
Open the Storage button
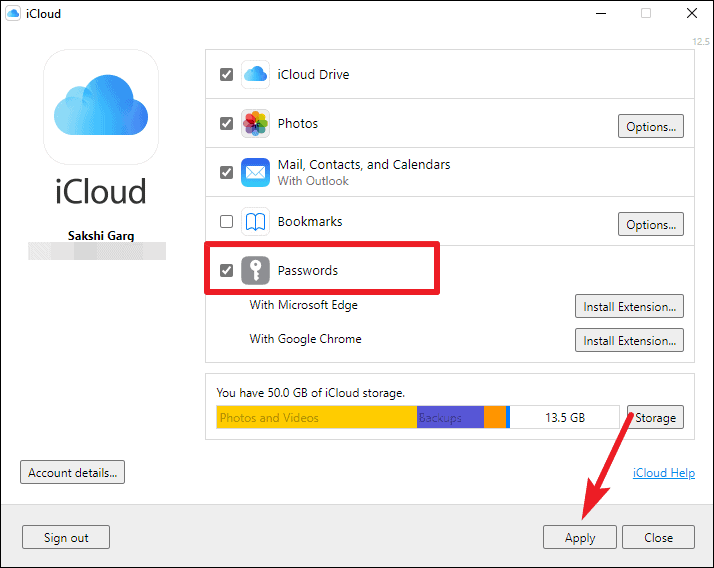(655, 417)
